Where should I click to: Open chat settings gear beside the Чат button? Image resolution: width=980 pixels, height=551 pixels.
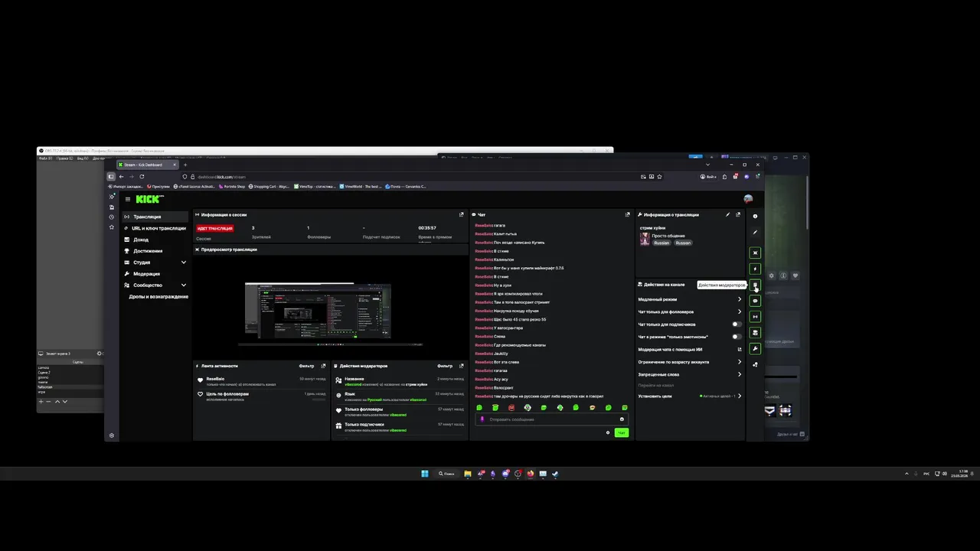[x=608, y=432]
